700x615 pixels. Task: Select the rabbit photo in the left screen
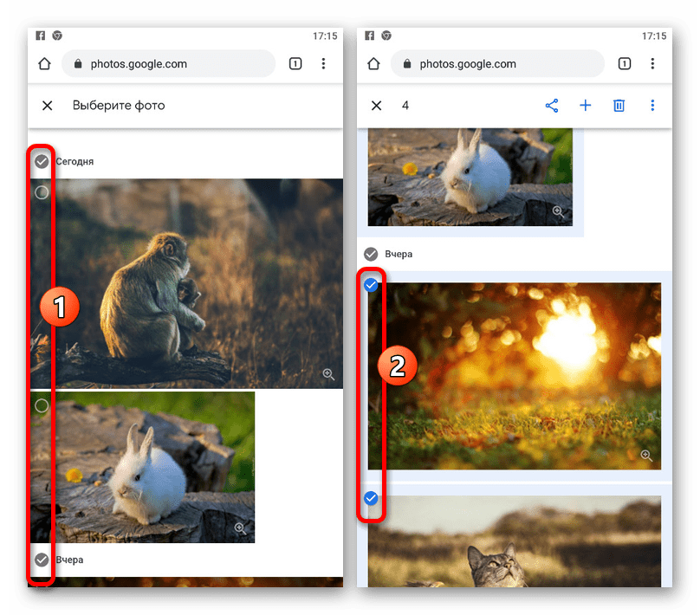pos(42,405)
